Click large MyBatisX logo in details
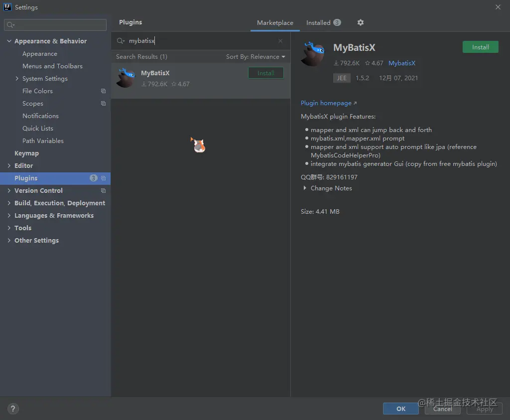This screenshot has height=420, width=510. tap(313, 54)
